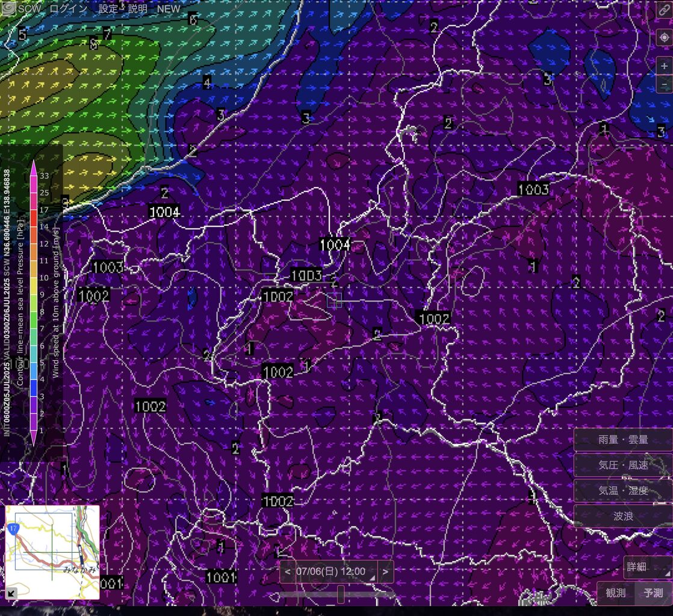Go to next forecast time
The height and width of the screenshot is (616, 673).
(x=385, y=572)
